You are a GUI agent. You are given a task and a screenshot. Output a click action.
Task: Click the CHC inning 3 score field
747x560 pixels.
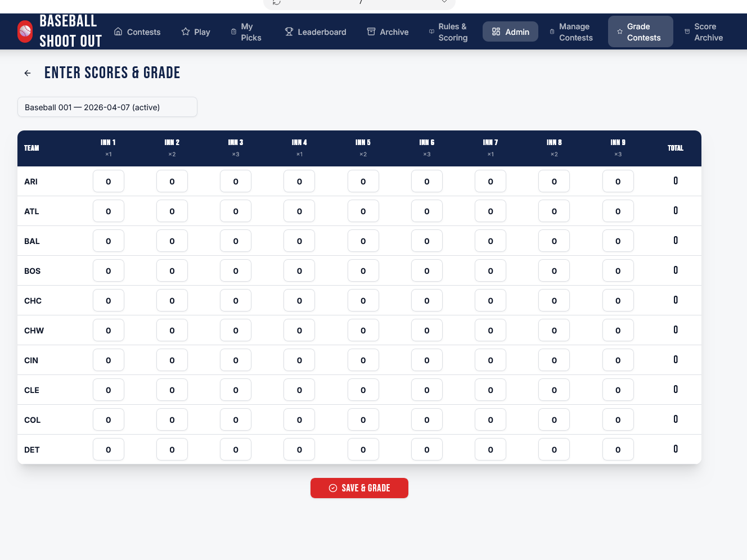[236, 301]
